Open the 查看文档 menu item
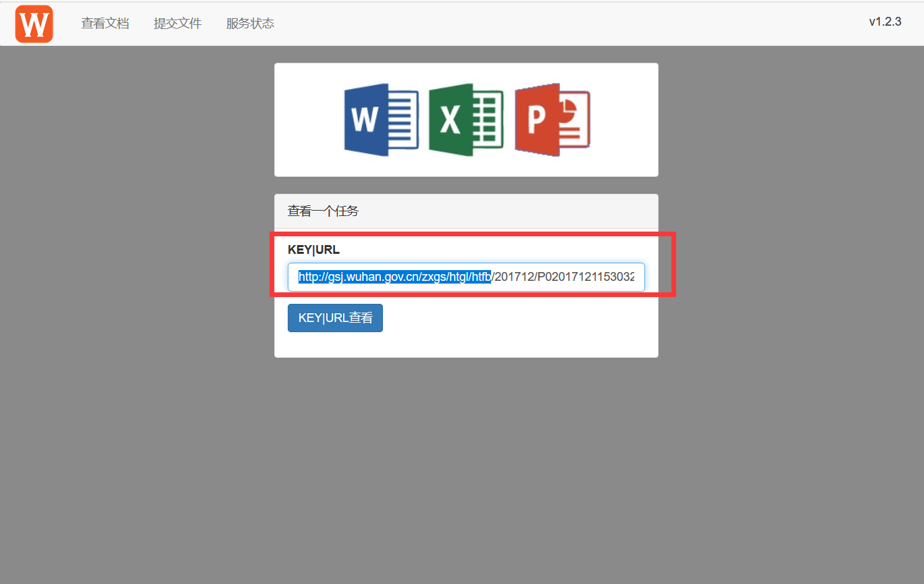Screen dimensions: 924x584 click(105, 24)
